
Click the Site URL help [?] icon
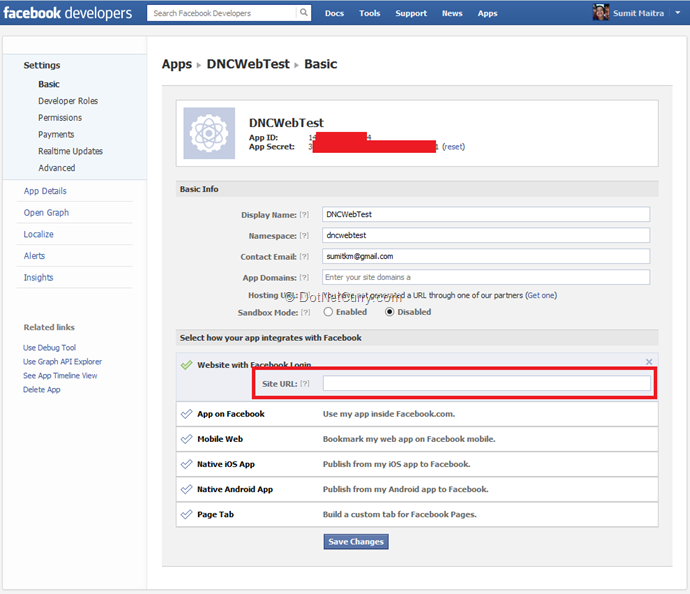(x=305, y=384)
